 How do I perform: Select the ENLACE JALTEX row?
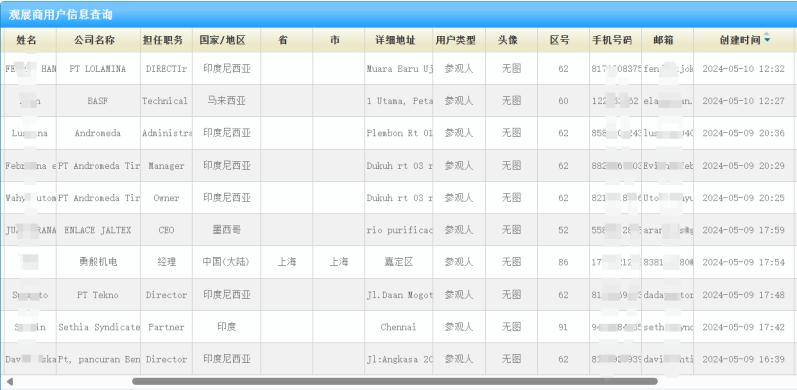point(398,230)
